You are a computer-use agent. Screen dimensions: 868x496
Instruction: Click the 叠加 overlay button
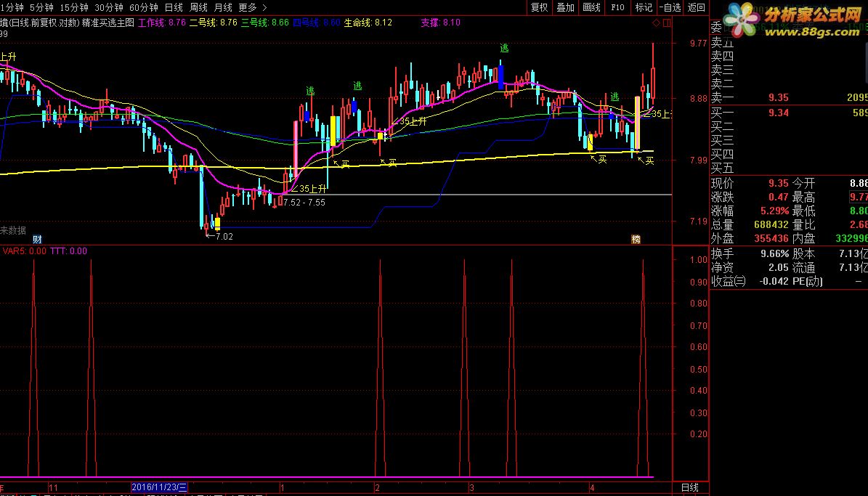point(565,7)
